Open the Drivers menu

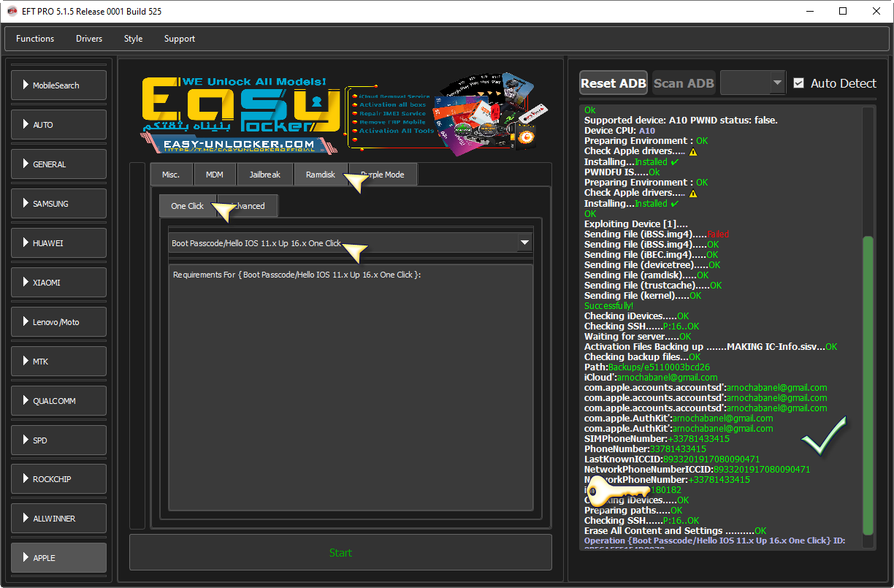89,39
